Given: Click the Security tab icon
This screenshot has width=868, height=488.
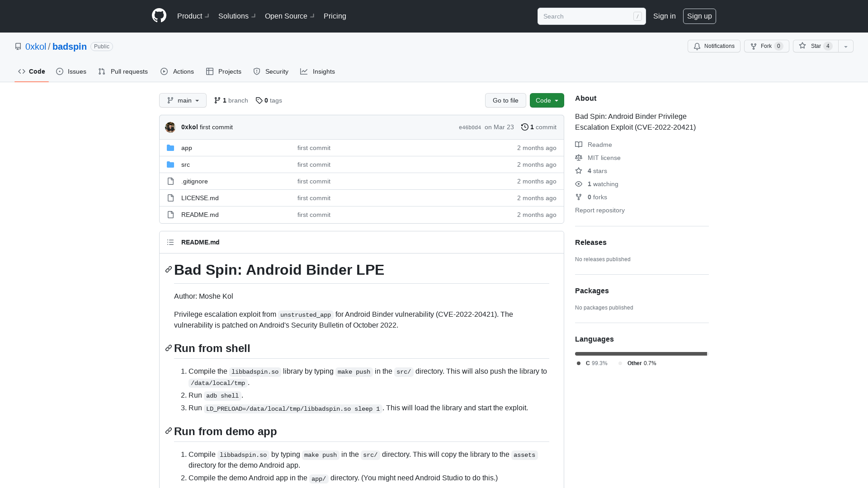Looking at the screenshot, I should click(256, 71).
